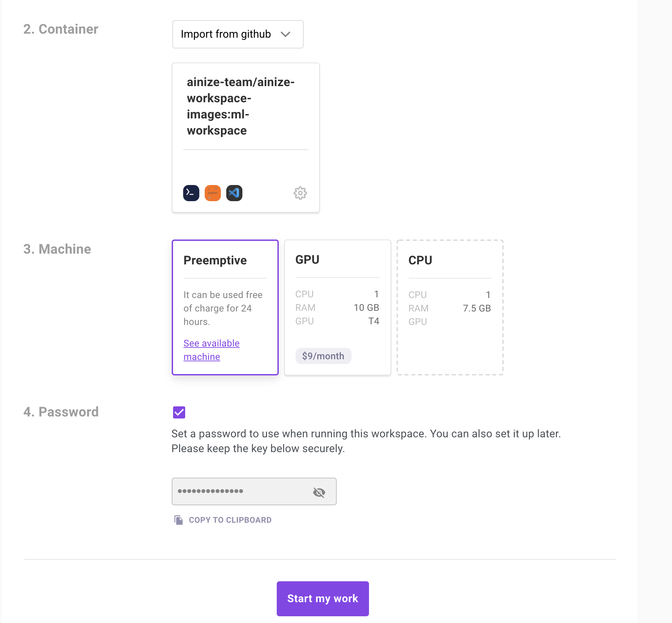The image size is (672, 623).
Task: Click the $9/month price badge
Action: 323,356
